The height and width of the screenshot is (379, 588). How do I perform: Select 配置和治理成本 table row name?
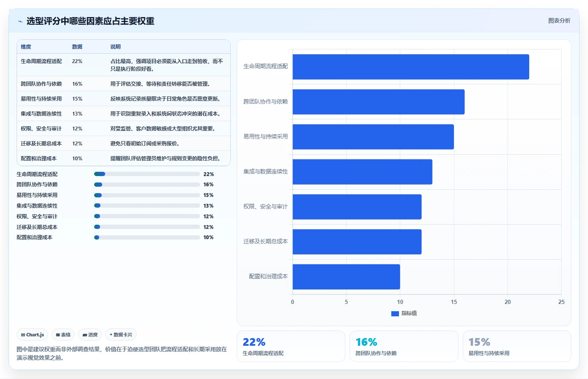[39, 159]
